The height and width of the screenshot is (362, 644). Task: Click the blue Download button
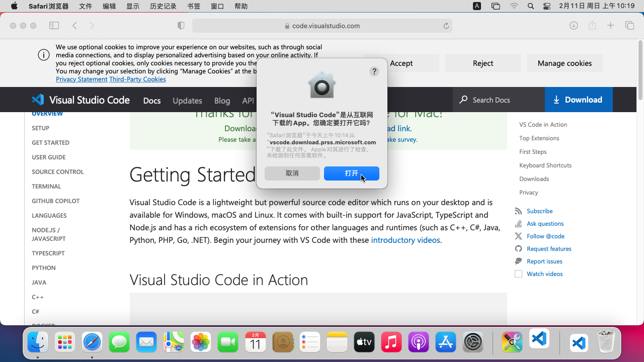(579, 100)
